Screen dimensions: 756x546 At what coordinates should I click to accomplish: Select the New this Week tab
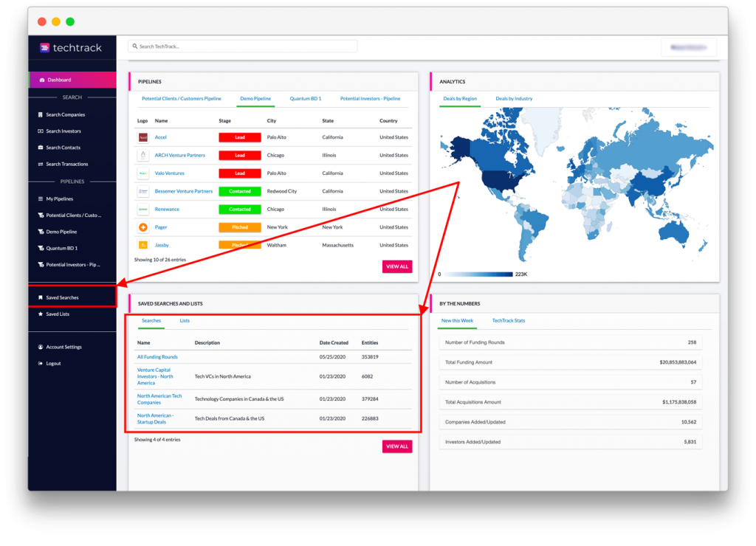pyautogui.click(x=457, y=320)
